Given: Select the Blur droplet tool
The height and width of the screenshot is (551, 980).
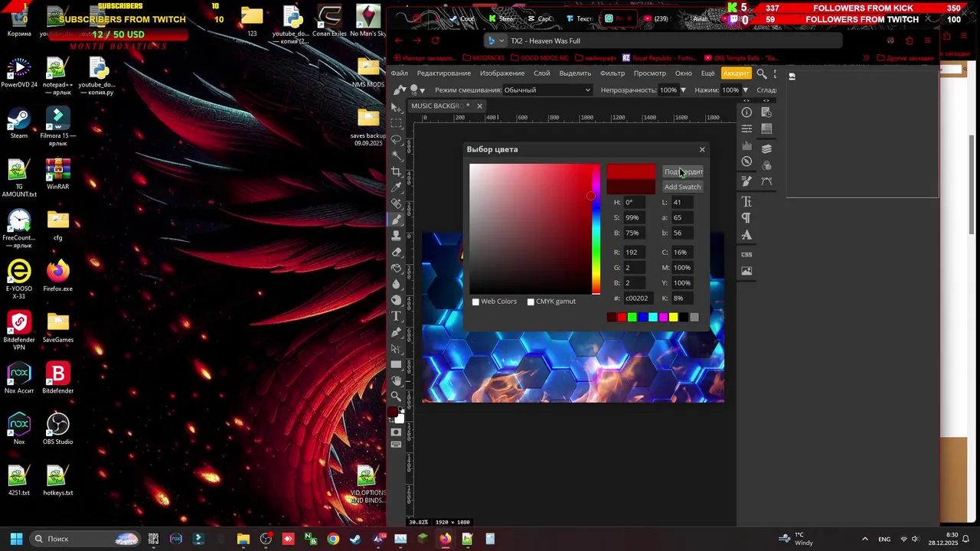Looking at the screenshot, I should tap(396, 284).
